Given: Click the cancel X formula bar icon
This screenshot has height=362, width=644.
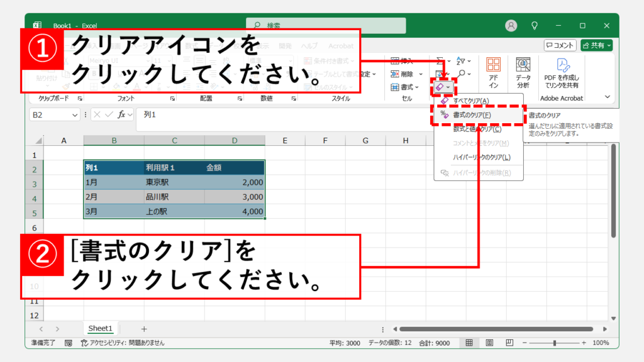Looking at the screenshot, I should [x=97, y=114].
